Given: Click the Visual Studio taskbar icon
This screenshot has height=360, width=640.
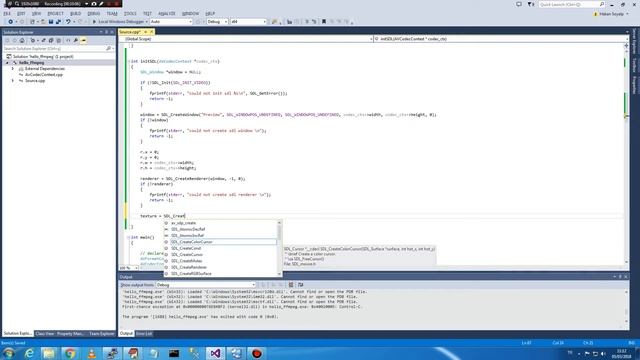Looking at the screenshot, I should tap(215, 353).
